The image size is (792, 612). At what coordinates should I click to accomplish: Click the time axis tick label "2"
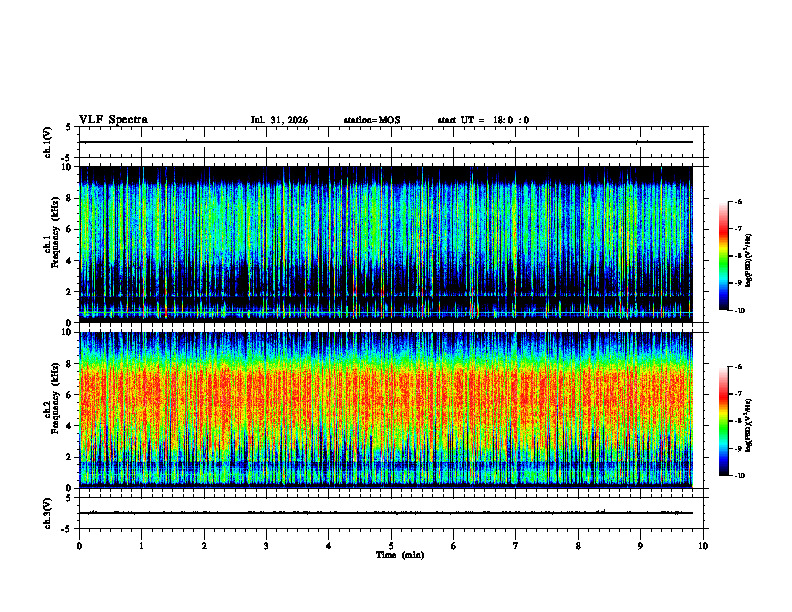click(x=204, y=546)
